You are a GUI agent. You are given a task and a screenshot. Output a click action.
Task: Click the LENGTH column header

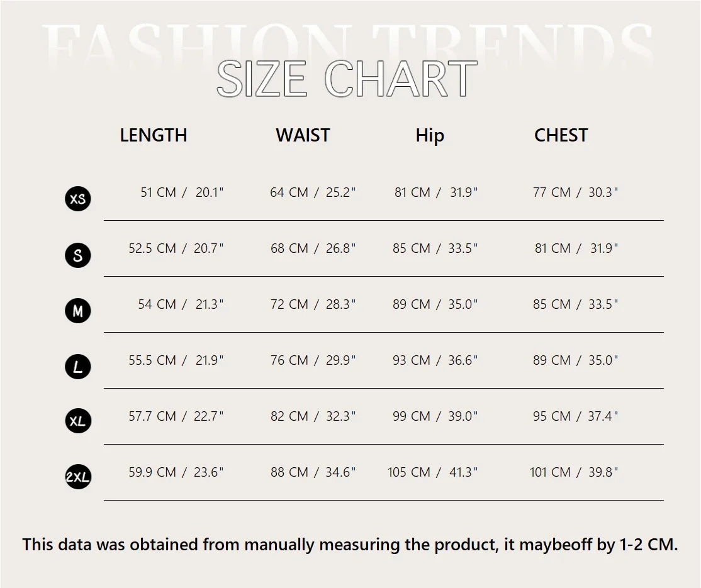(x=154, y=135)
